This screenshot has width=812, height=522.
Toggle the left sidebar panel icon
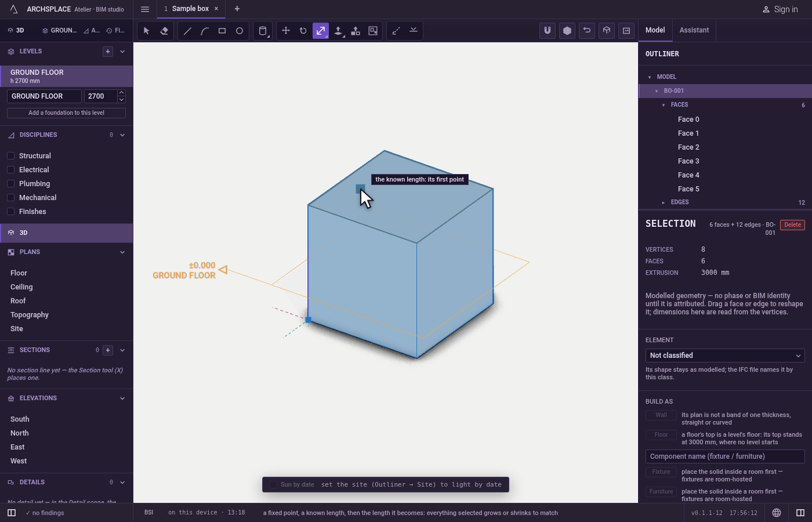point(12,513)
